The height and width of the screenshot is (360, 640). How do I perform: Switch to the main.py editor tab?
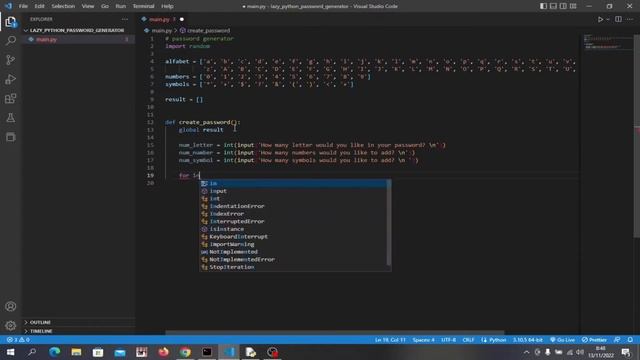coord(162,19)
